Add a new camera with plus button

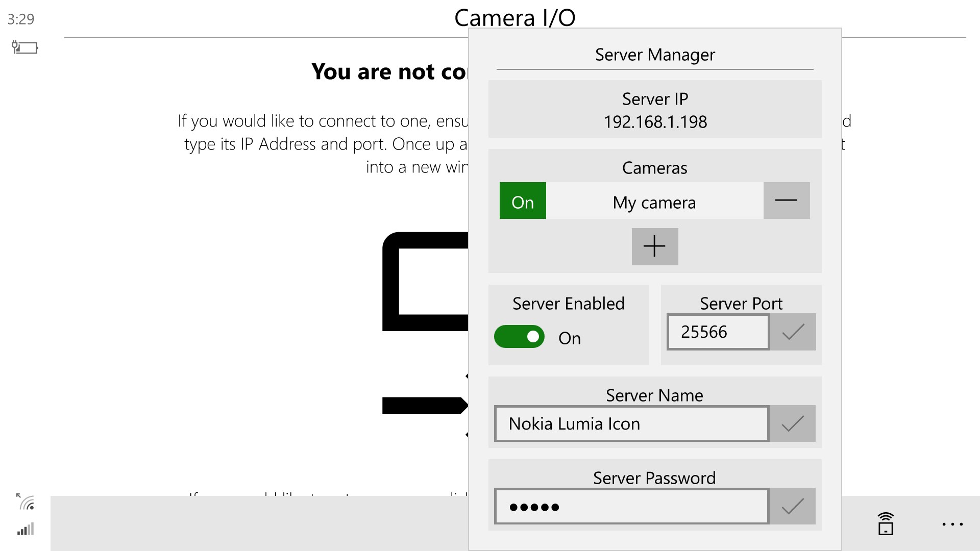pos(654,246)
